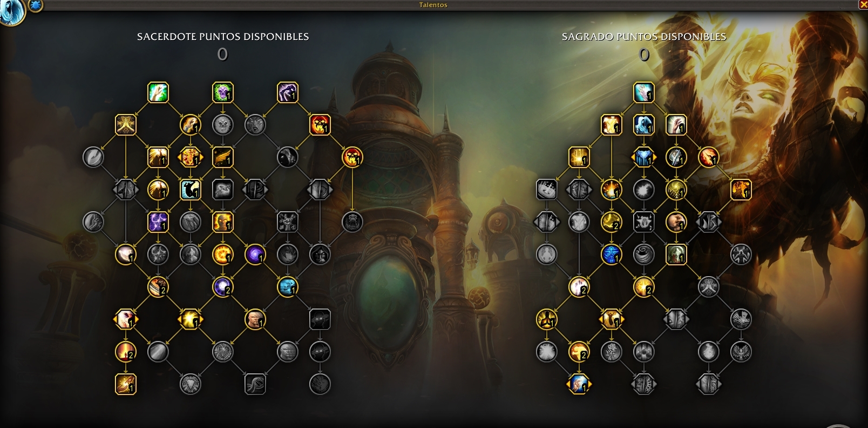868x428 pixels.
Task: Open the blue chest armor choice node
Action: [x=644, y=157]
